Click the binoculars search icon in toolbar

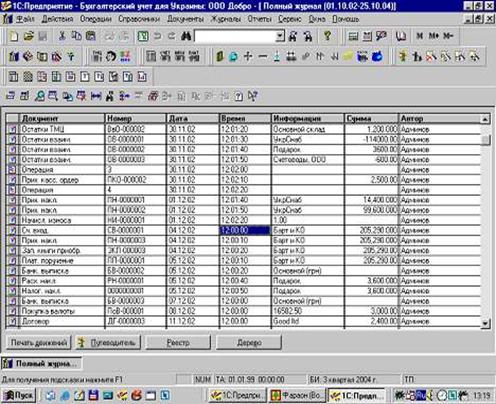click(x=186, y=36)
